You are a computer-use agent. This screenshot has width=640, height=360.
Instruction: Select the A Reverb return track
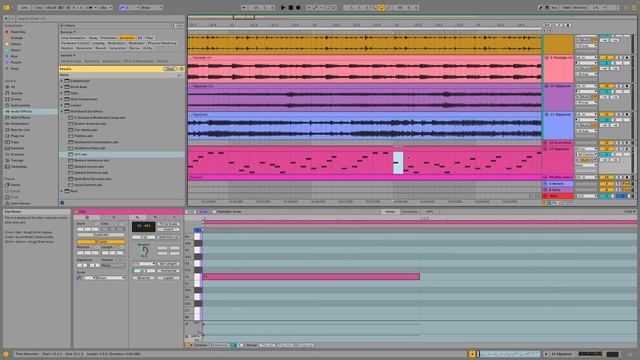click(558, 184)
